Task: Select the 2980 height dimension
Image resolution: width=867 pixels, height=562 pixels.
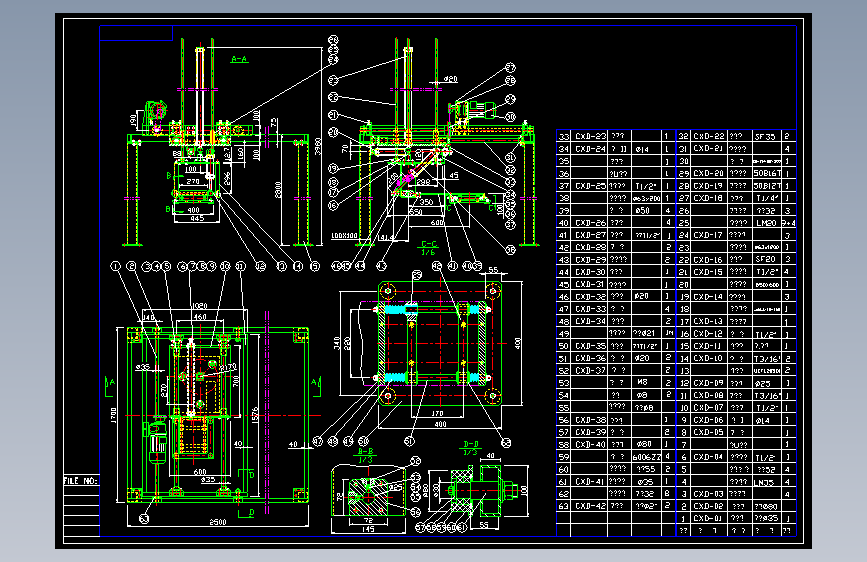Action: [x=318, y=146]
